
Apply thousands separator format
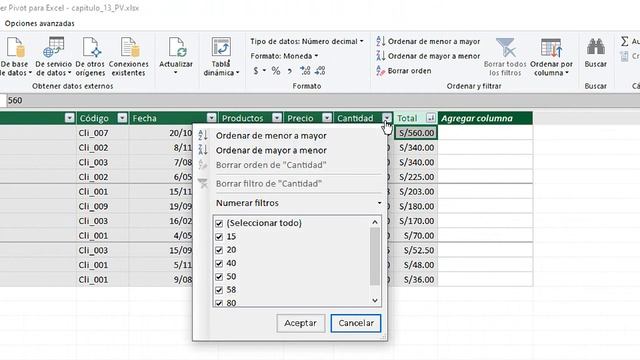point(289,71)
